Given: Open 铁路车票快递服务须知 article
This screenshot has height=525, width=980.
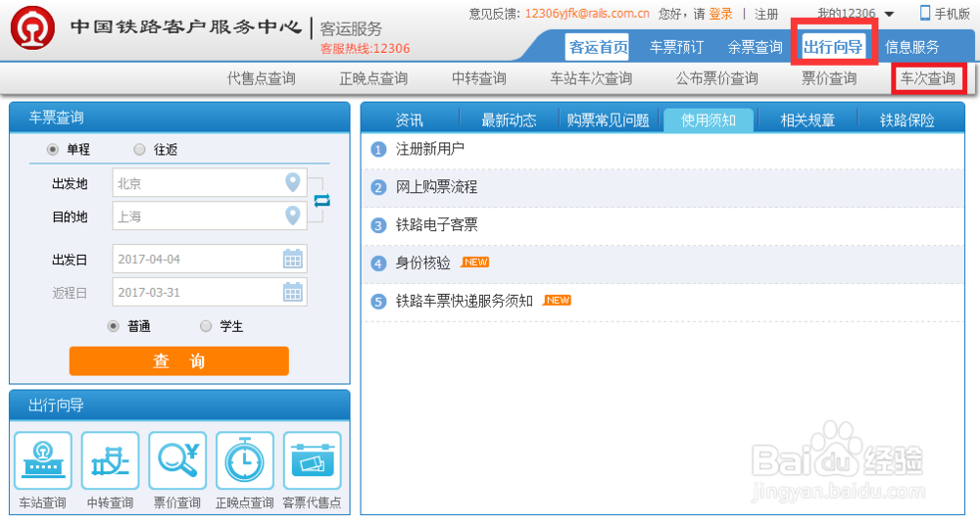Looking at the screenshot, I should tap(464, 302).
